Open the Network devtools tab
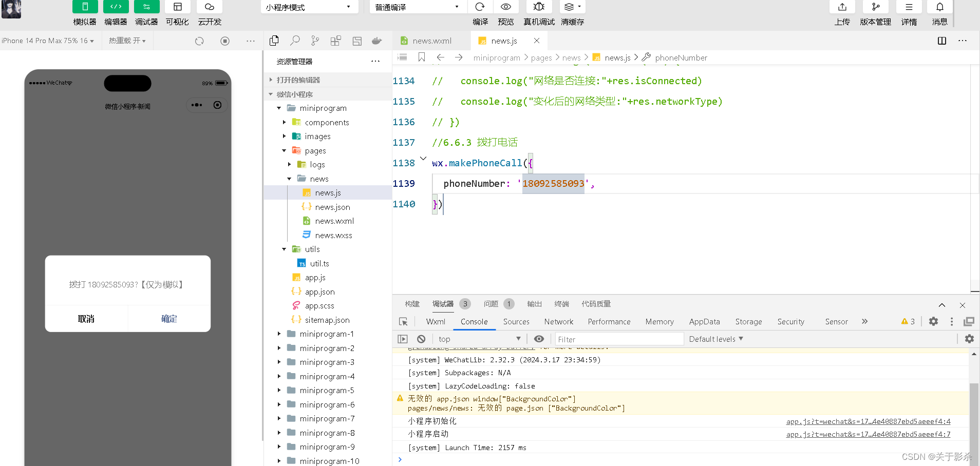980x466 pixels. pos(559,321)
